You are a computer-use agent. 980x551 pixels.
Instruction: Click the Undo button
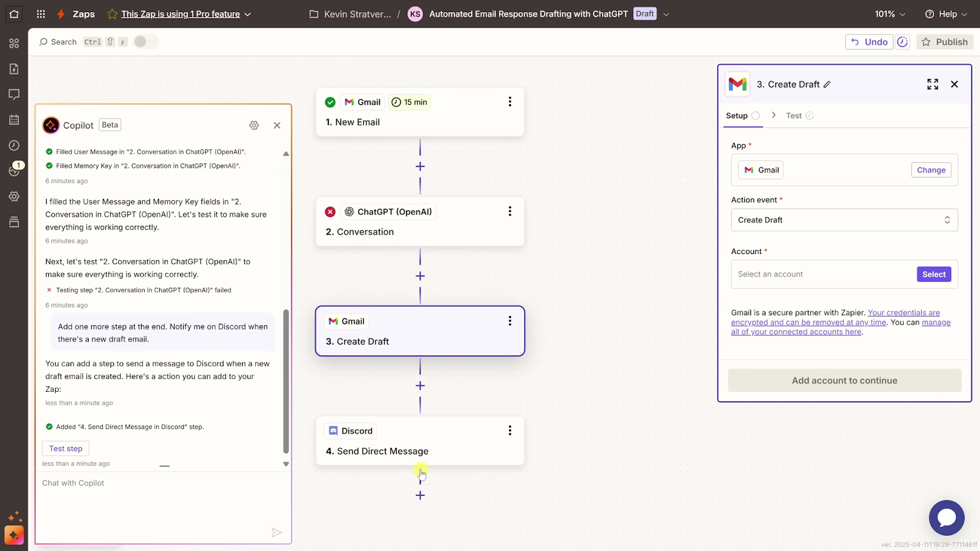pyautogui.click(x=869, y=42)
